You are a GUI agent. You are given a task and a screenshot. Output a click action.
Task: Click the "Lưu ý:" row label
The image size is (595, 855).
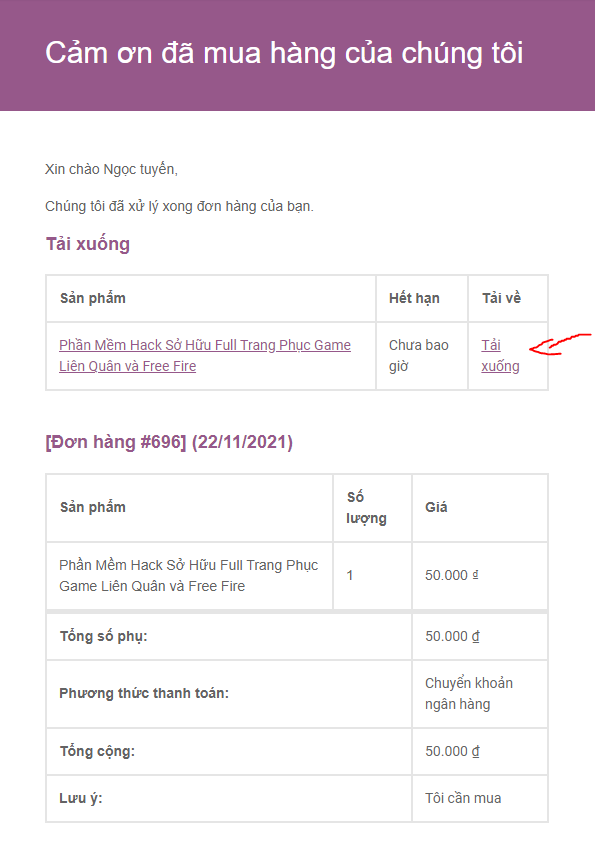(x=81, y=798)
